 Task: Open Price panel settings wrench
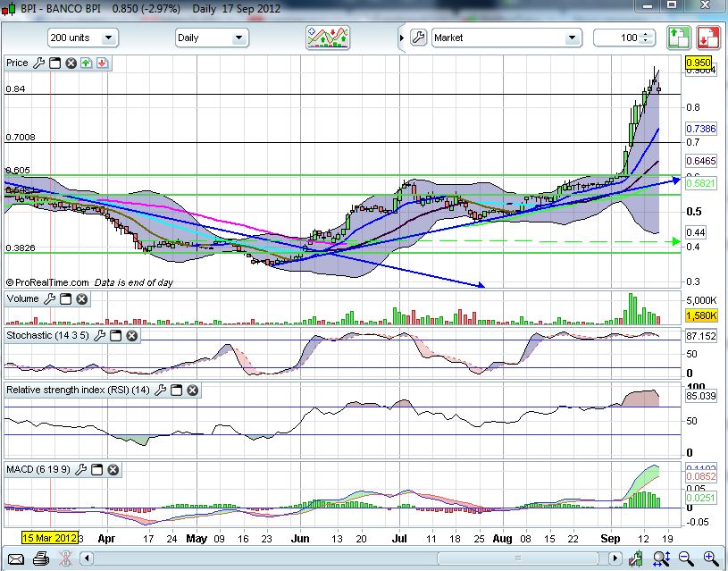(x=38, y=63)
